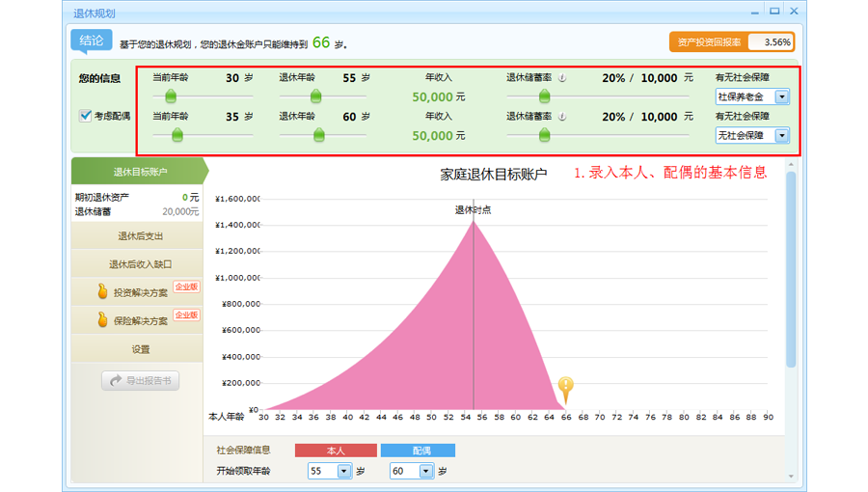868x492 pixels.
Task: Click the red 本人 social security button
Action: (336, 451)
